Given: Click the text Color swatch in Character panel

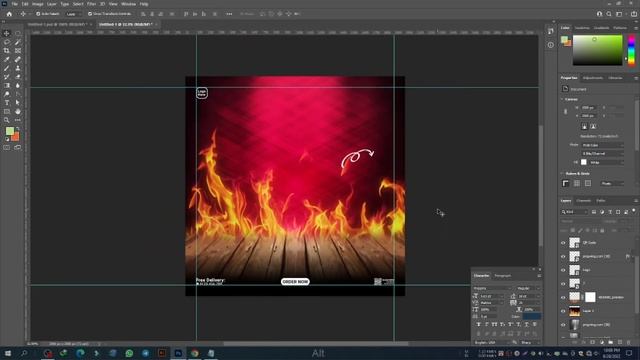Looking at the screenshot, I should pyautogui.click(x=532, y=316).
